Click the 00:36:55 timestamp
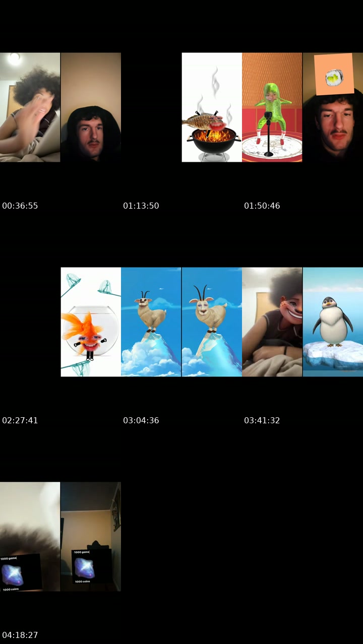 20,206
